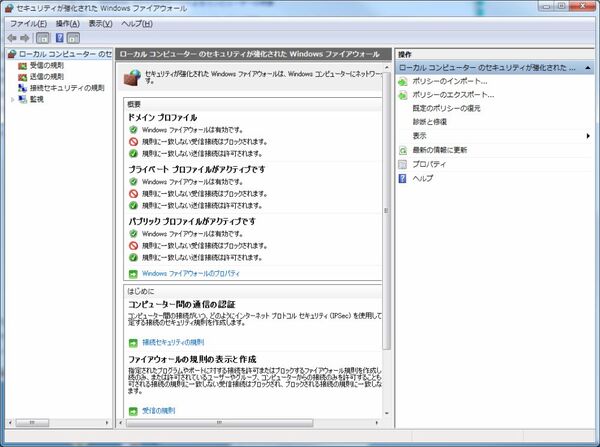This screenshot has height=447, width=600.
Task: Open the 受信の規則 link in the center pane
Action: (158, 411)
